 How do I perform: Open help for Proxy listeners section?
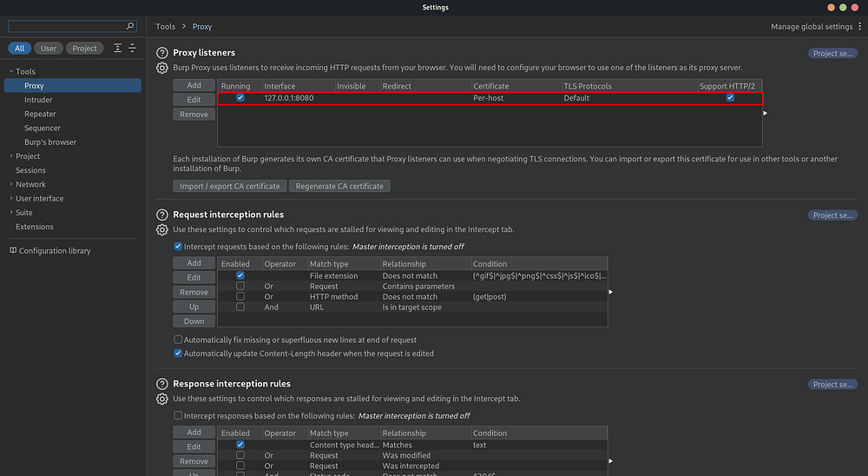161,53
